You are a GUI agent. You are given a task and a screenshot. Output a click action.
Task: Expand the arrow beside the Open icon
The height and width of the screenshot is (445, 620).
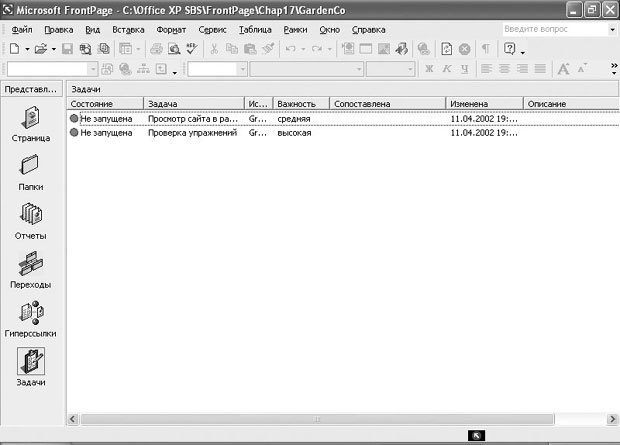(54, 49)
